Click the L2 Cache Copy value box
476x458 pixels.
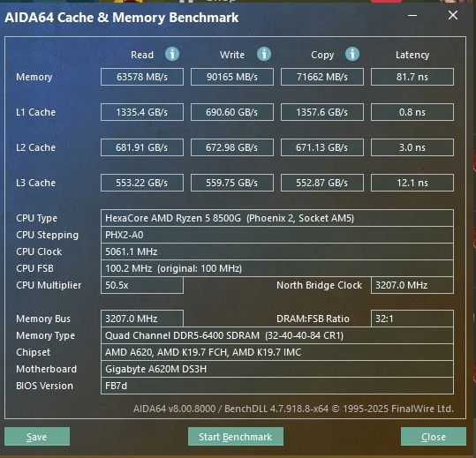click(x=322, y=147)
